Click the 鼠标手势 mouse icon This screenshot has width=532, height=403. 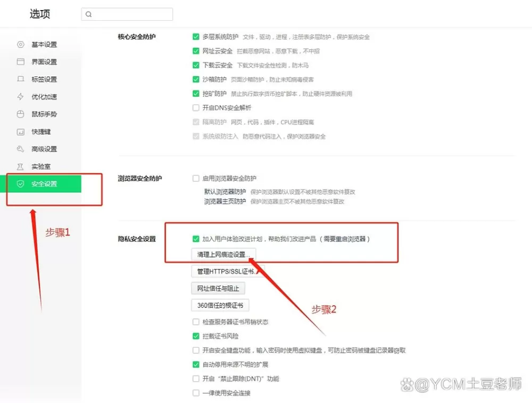[21, 114]
